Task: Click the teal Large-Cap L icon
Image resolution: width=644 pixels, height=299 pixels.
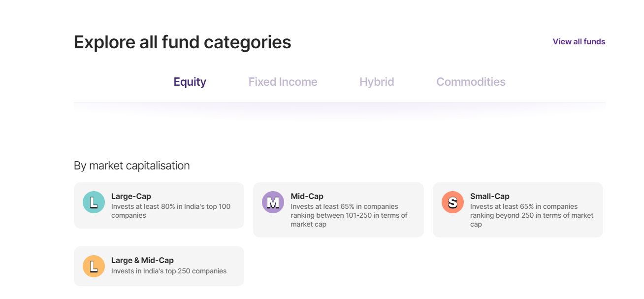Action: click(x=94, y=202)
